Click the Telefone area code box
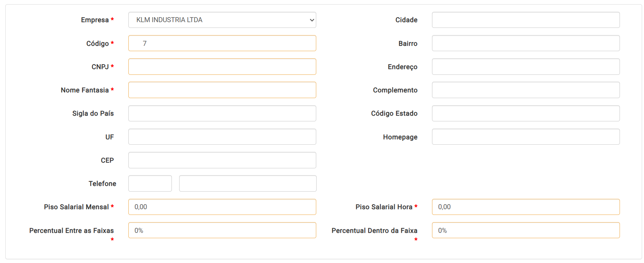This screenshot has height=263, width=644. pos(150,184)
